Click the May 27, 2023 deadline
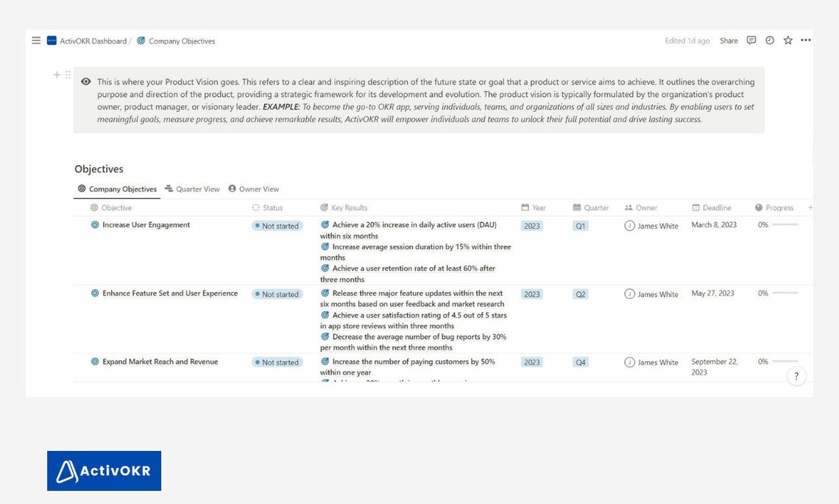The image size is (839, 504). click(712, 293)
